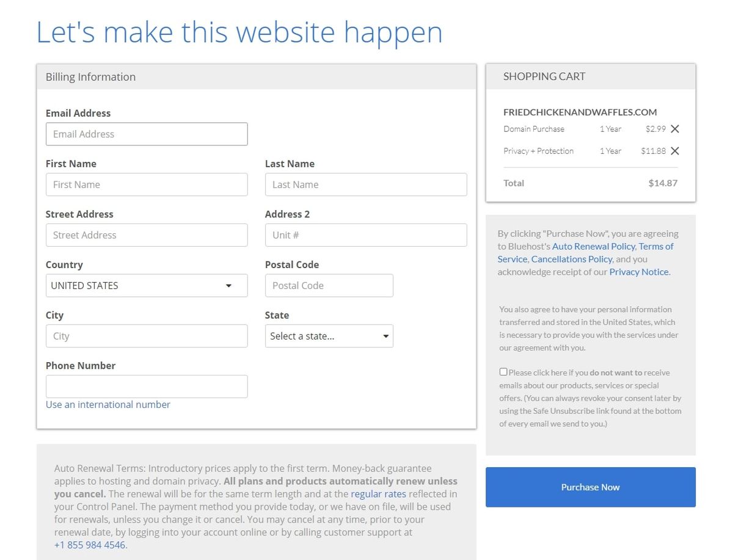Image resolution: width=733 pixels, height=560 pixels.
Task: View the Terms of Service
Action: (657, 246)
